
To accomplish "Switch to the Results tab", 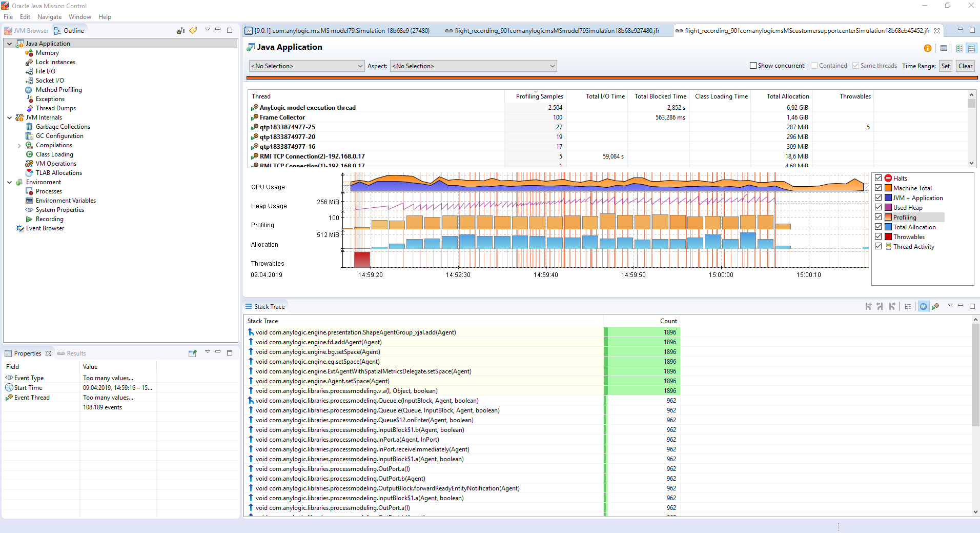I will 72,353.
